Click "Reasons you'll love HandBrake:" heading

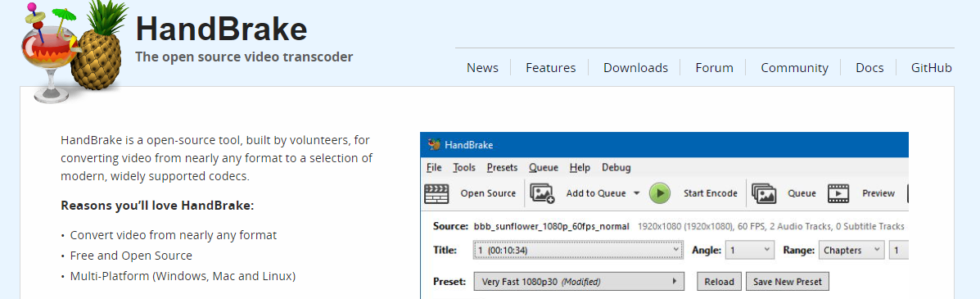[157, 206]
